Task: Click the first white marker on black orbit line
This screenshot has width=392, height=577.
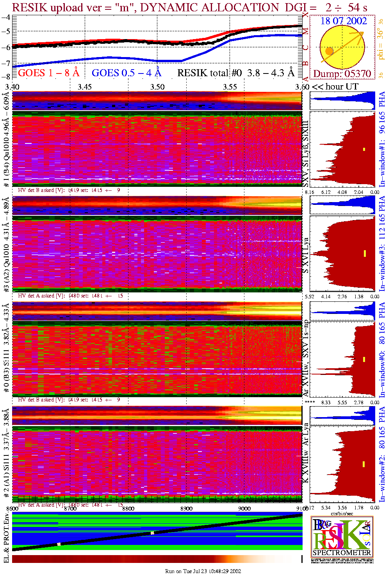Action: point(59,544)
